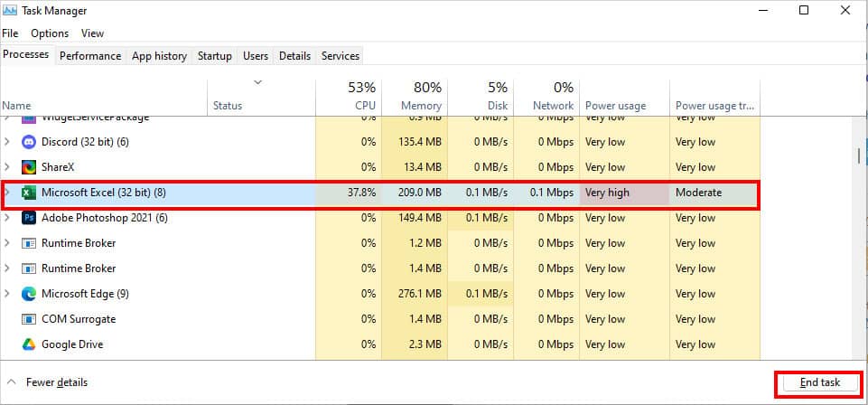This screenshot has height=405, width=868.
Task: Select Microsoft Excel (32 bit) (8) name
Action: point(104,193)
